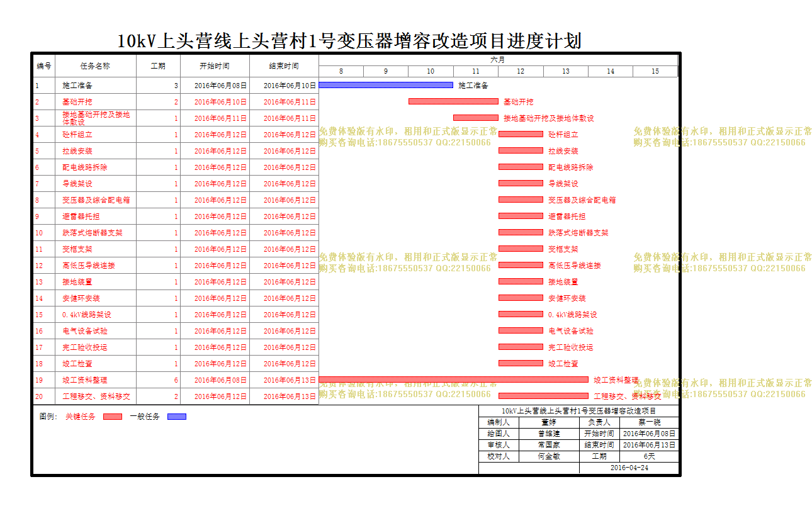Screen dimensions: 812x506
Task: Click the 校对人 name 何金敏 in the footer
Action: [x=549, y=456]
